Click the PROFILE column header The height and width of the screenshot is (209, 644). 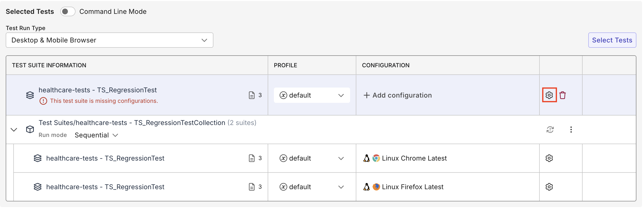[x=285, y=65]
